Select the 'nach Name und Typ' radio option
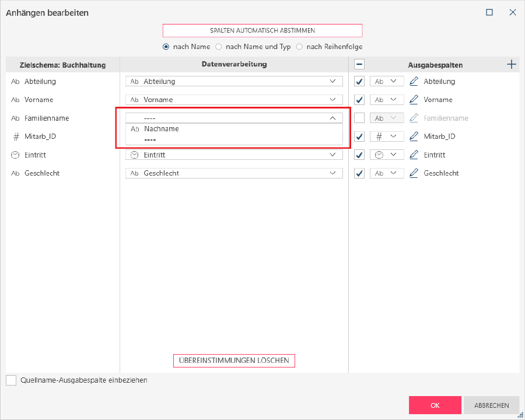 (x=219, y=47)
